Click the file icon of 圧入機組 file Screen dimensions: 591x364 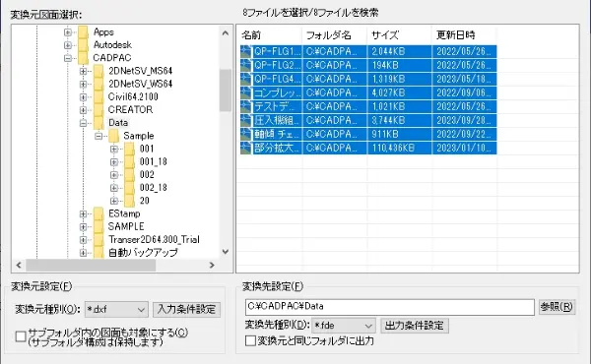pos(246,120)
